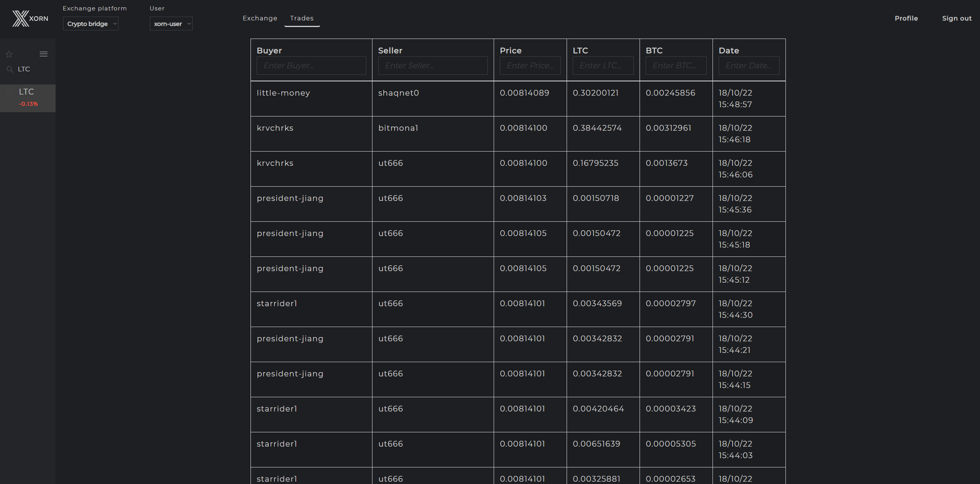Open the xorn-user User dropdown

click(x=171, y=24)
